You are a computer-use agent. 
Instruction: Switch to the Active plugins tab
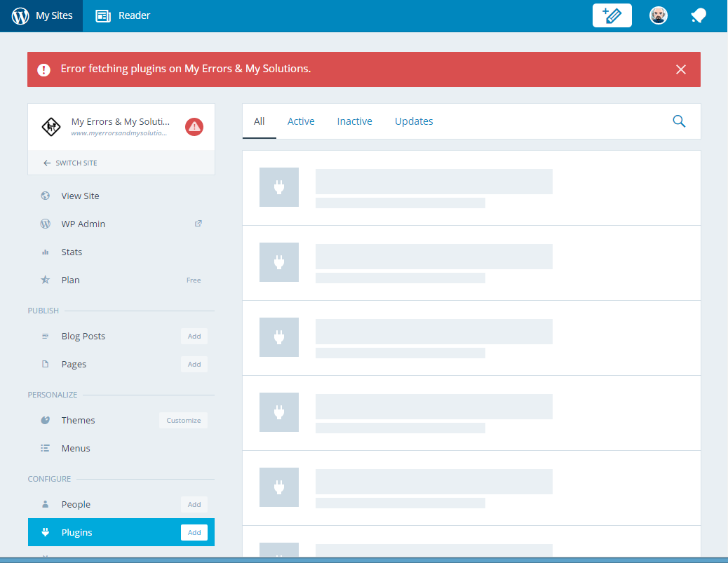[x=301, y=121]
